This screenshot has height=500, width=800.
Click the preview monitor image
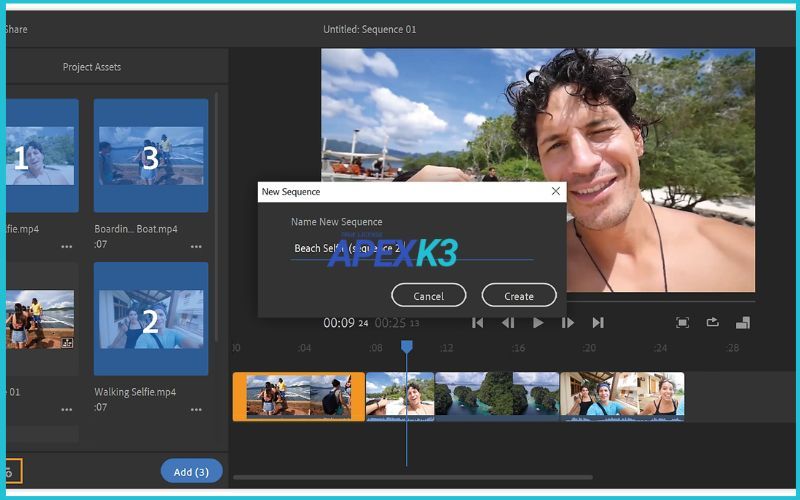click(x=538, y=170)
